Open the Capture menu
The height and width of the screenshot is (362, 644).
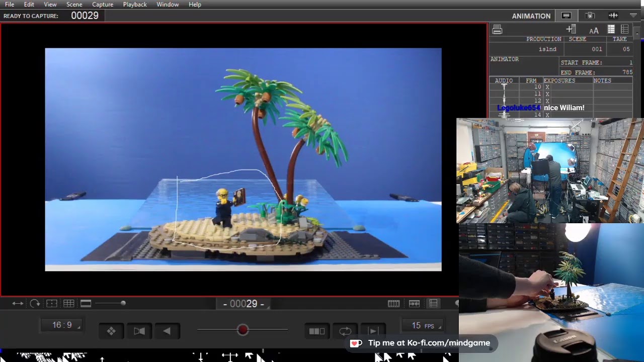click(103, 5)
